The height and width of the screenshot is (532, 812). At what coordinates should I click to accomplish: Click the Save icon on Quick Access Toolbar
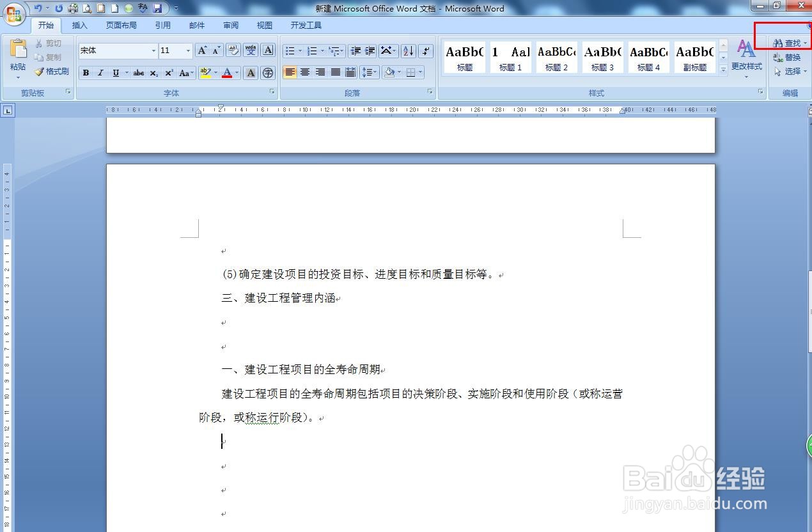click(157, 8)
